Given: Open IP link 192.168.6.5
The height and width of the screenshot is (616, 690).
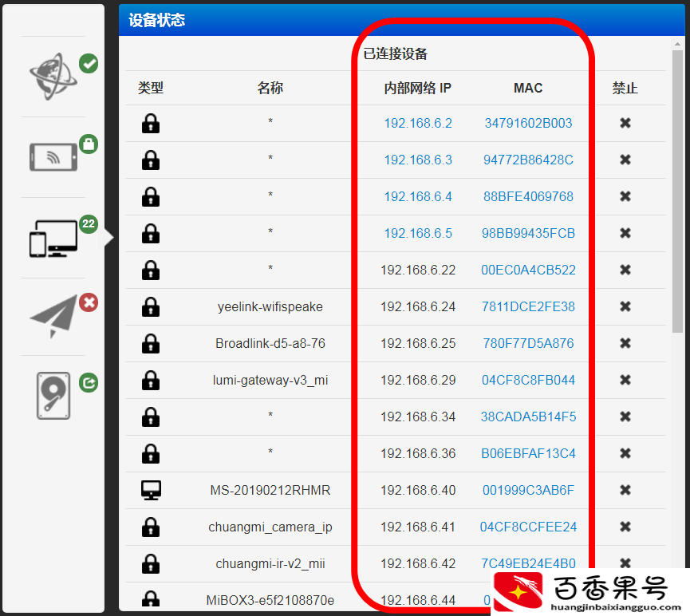Looking at the screenshot, I should [418, 233].
